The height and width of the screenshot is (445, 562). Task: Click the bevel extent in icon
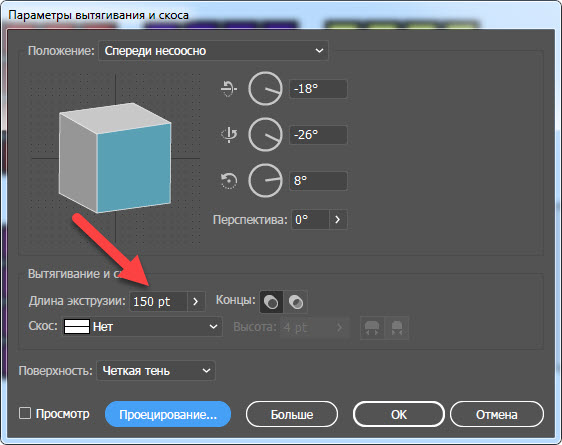click(x=396, y=327)
